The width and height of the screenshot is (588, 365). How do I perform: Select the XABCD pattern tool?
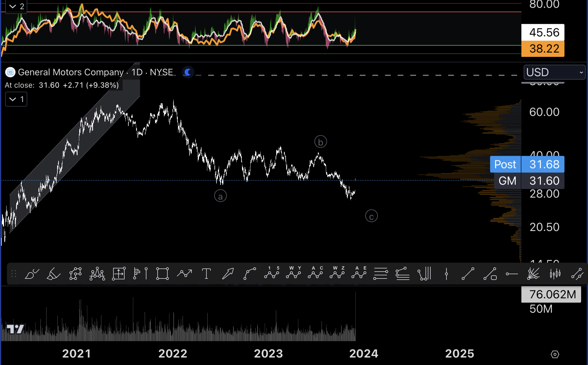(75, 274)
